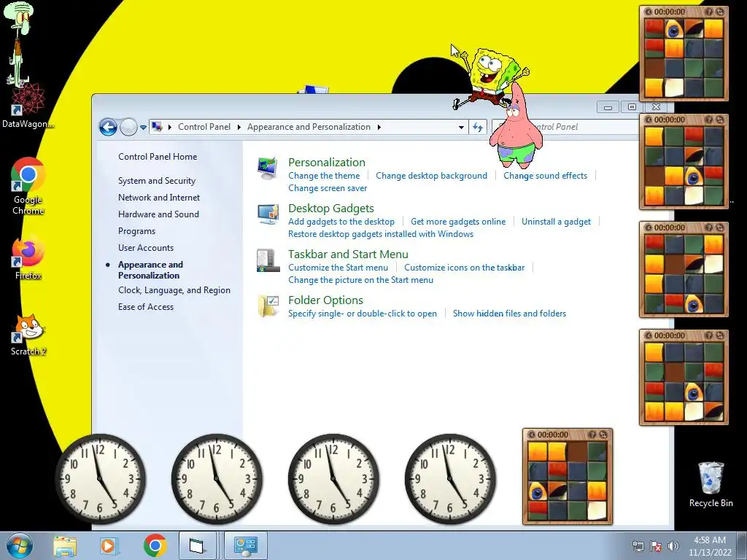Image resolution: width=747 pixels, height=560 pixels.
Task: Refresh the Control Panel view
Action: pyautogui.click(x=477, y=127)
